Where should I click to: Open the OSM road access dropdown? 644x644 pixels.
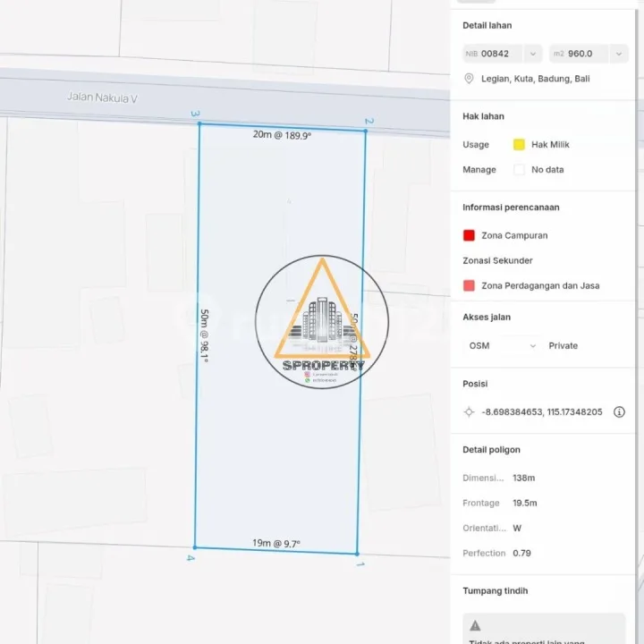point(503,346)
